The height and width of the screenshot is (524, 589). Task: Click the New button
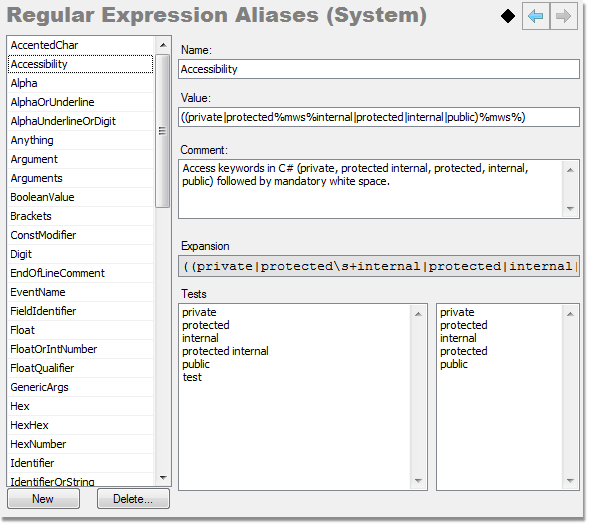tap(43, 498)
